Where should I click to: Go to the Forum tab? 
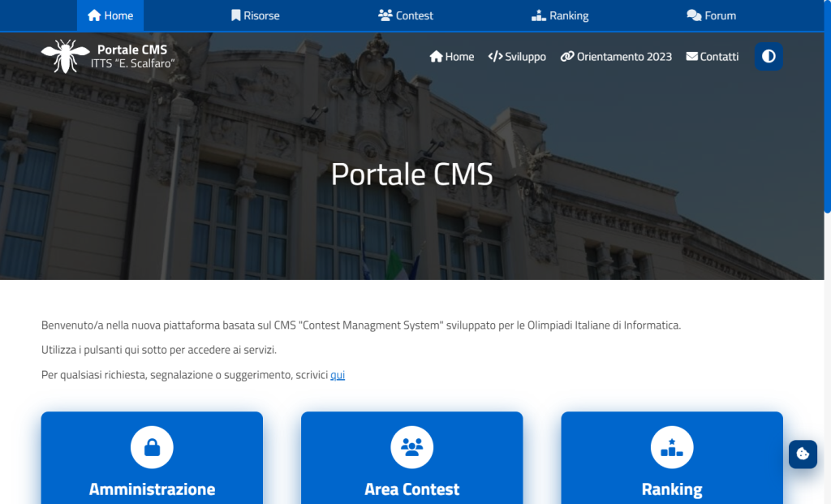click(x=711, y=15)
